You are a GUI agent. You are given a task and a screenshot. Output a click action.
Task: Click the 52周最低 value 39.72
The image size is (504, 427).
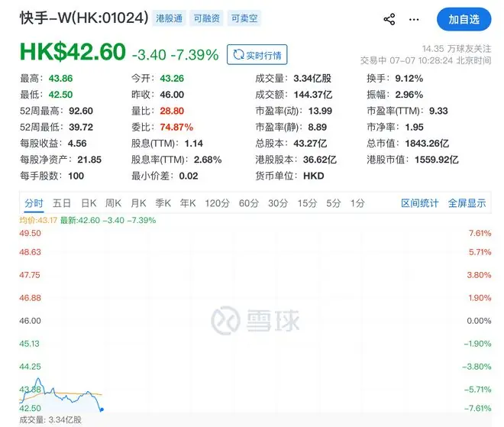(81, 127)
